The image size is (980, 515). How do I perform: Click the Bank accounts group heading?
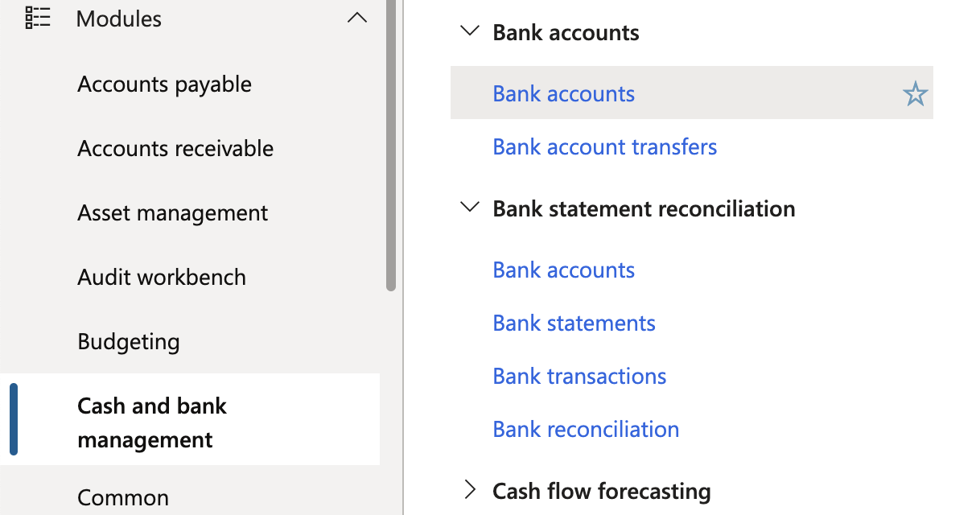[x=566, y=32]
